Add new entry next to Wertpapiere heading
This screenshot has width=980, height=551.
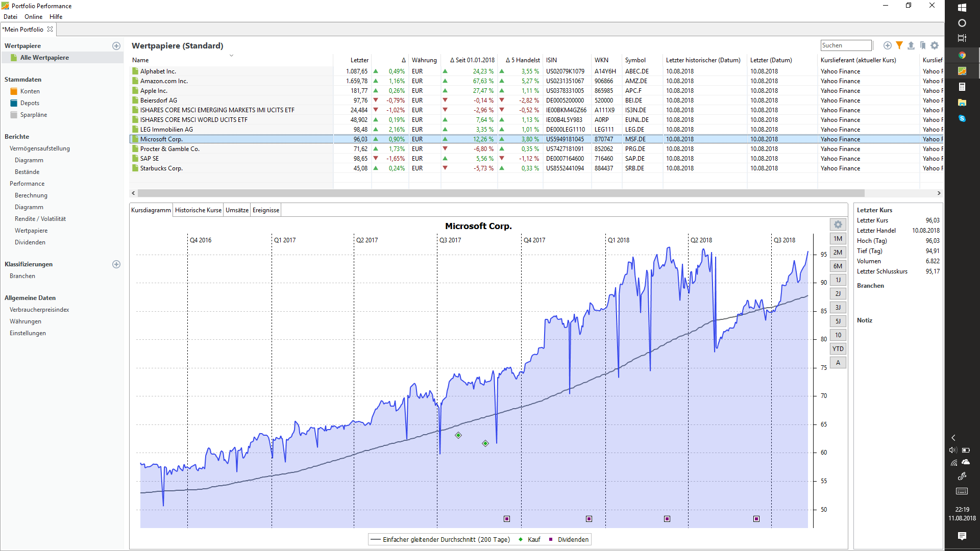pyautogui.click(x=116, y=46)
